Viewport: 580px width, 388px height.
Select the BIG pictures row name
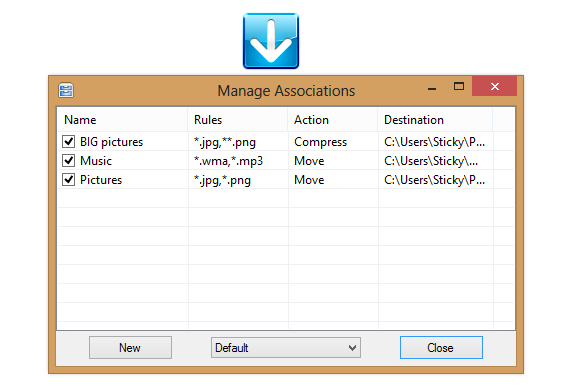click(111, 142)
